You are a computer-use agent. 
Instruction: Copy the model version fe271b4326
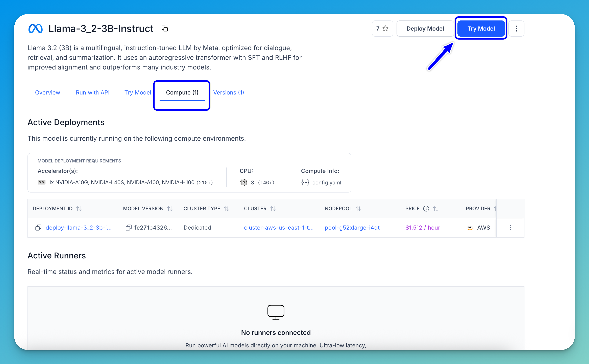pyautogui.click(x=129, y=227)
